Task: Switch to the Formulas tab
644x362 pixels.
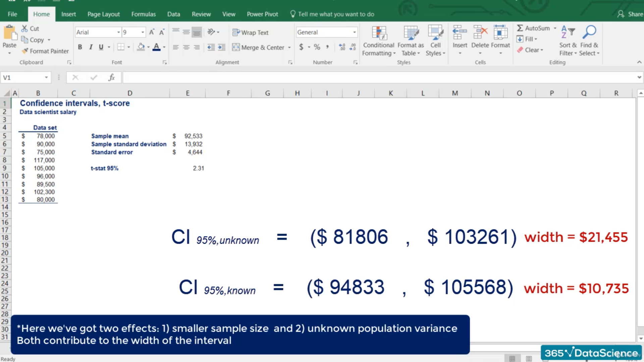Action: (x=143, y=14)
